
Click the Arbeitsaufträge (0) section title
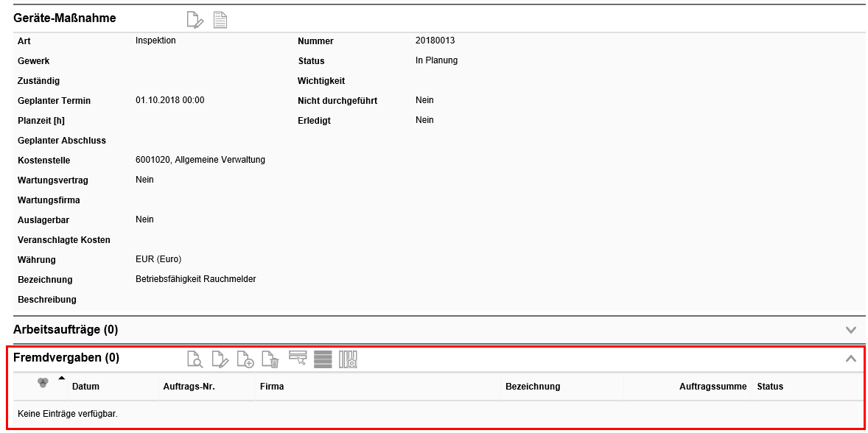point(66,329)
